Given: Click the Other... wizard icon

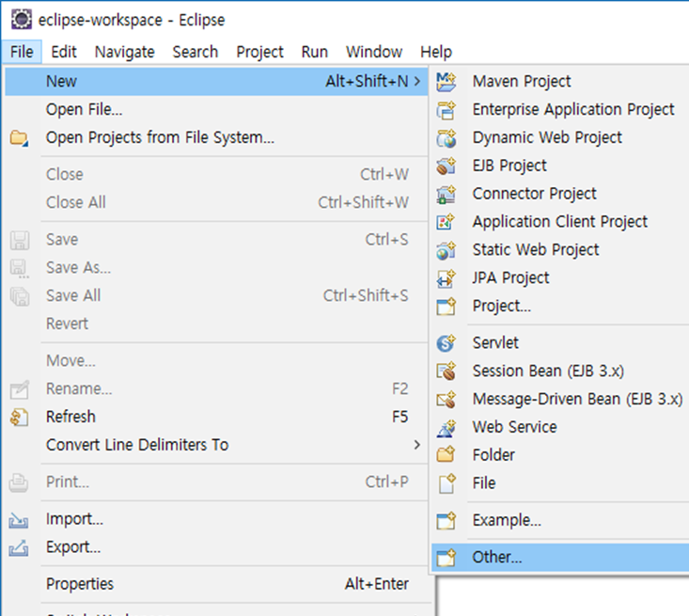Looking at the screenshot, I should pos(446,558).
